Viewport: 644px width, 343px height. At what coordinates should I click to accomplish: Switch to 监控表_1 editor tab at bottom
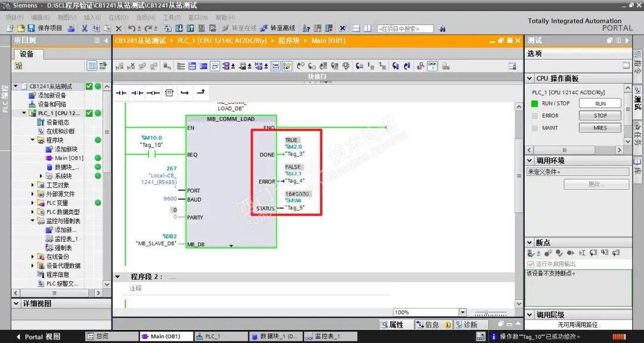pos(330,336)
